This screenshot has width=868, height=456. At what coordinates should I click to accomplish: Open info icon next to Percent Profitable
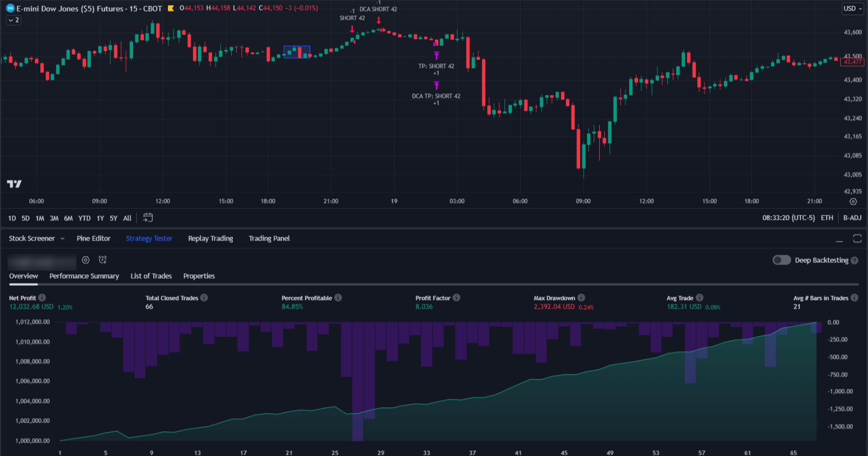(x=338, y=298)
